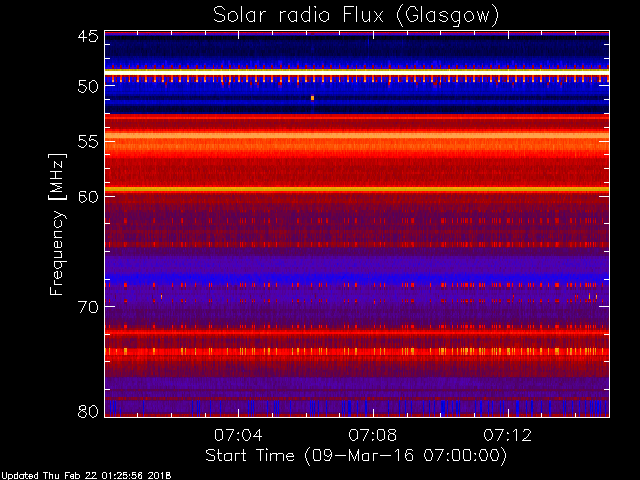Click the 'Updated Thu Feb 22 01:25:56 2018' timestamp
The height and width of the screenshot is (480, 640).
[x=86, y=476]
